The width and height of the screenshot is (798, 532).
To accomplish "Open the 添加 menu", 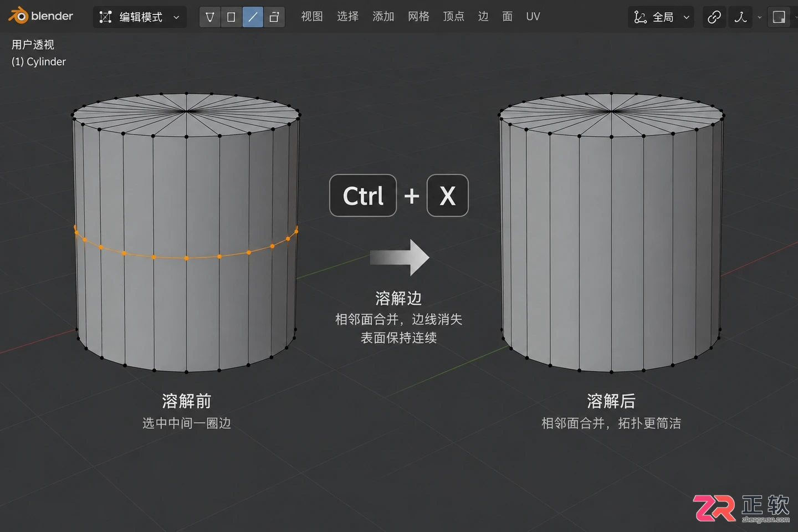I will tap(383, 17).
